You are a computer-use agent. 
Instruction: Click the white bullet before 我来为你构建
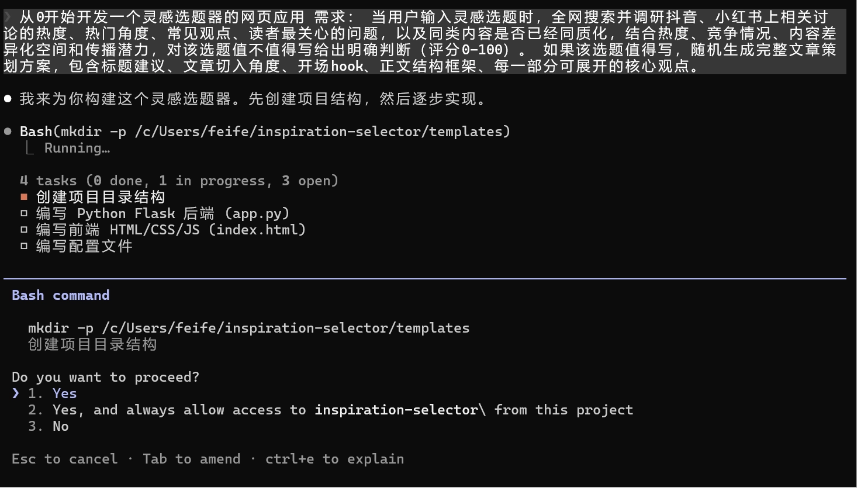tap(8, 99)
